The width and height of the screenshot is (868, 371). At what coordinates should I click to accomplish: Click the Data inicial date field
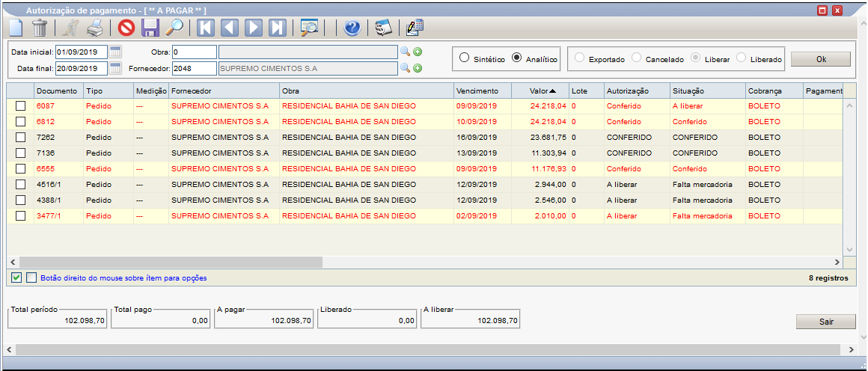coord(82,52)
